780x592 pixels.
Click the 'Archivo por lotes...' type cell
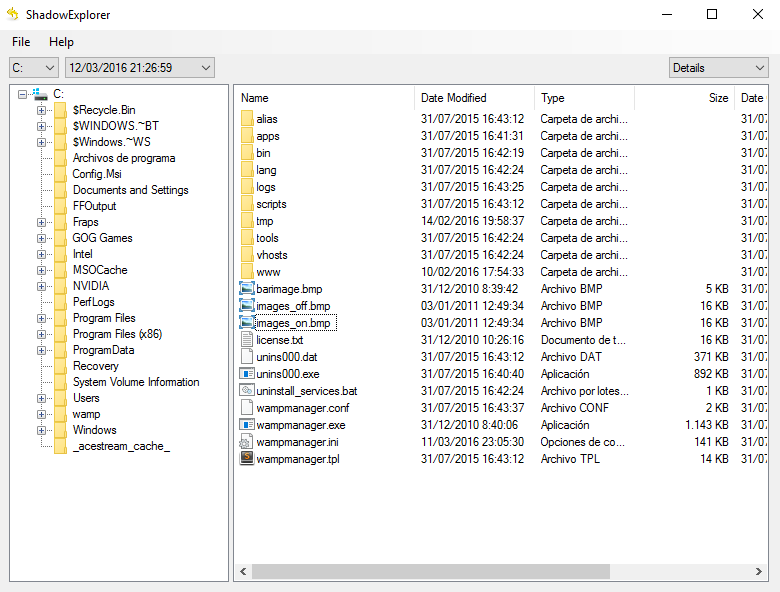click(585, 391)
